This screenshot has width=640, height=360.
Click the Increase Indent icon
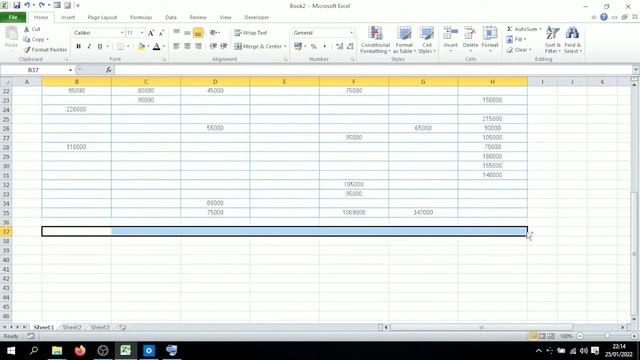(224, 46)
